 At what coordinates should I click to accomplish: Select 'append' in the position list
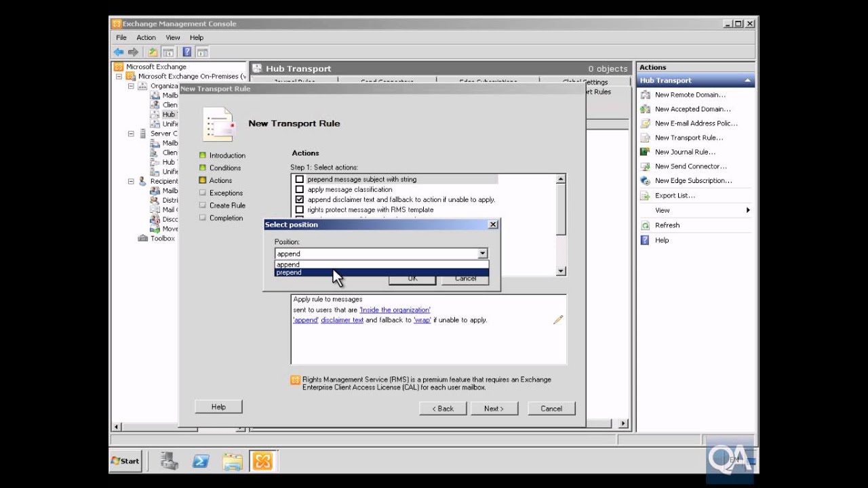[x=381, y=265]
